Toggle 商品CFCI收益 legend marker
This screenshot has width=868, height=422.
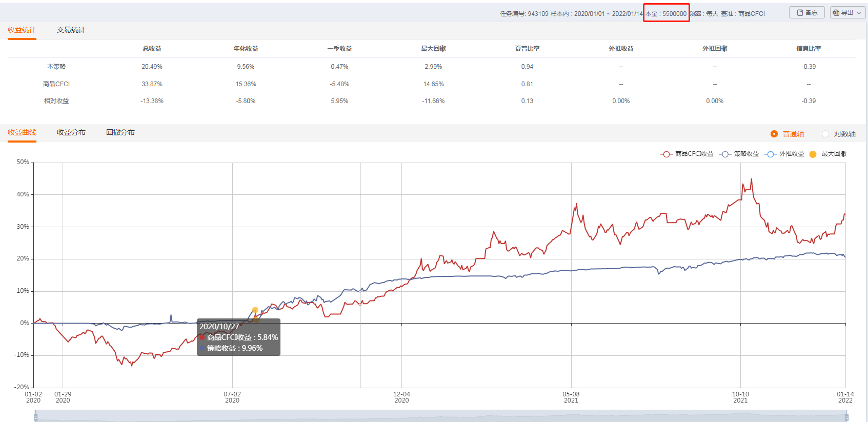point(666,154)
